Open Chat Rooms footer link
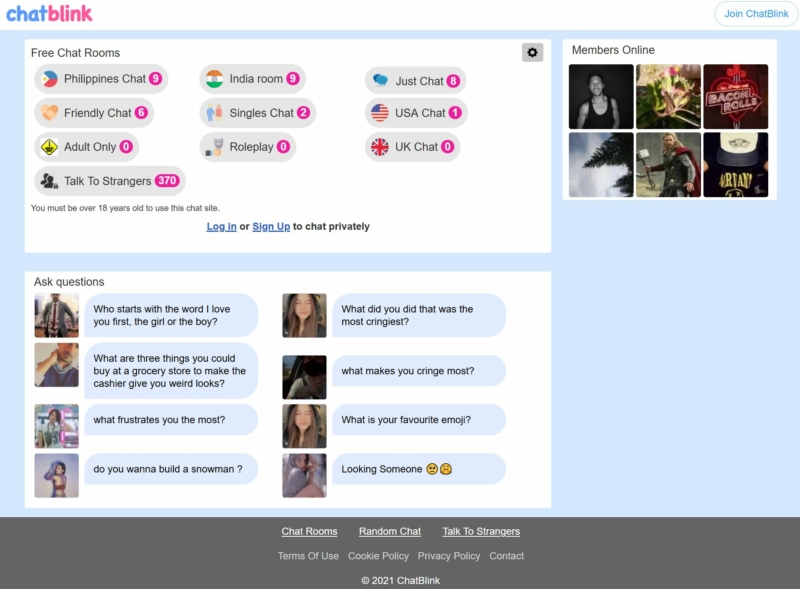The image size is (800, 589). coord(309,531)
